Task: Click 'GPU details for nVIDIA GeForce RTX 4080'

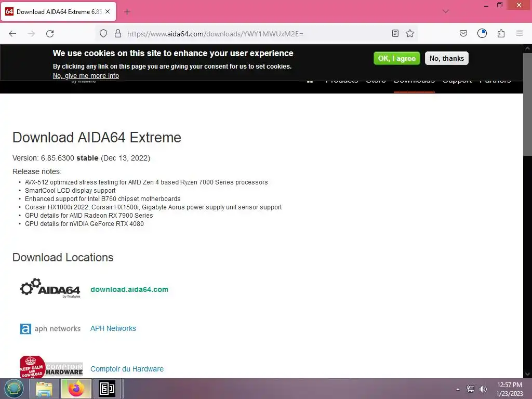Action: (x=84, y=224)
